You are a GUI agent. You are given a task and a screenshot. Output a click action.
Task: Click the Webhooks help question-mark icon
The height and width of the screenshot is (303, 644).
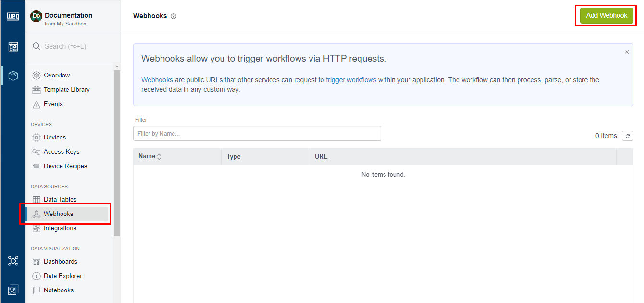click(x=173, y=16)
